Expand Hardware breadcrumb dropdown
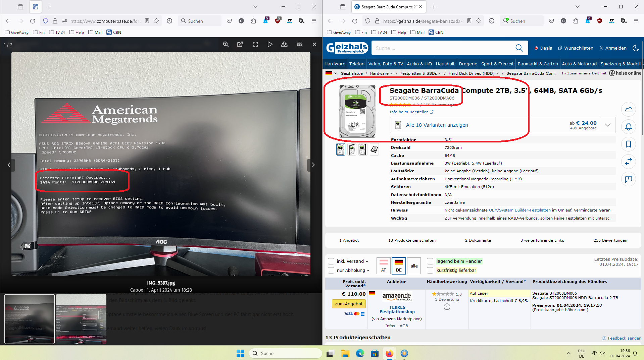 coord(391,73)
